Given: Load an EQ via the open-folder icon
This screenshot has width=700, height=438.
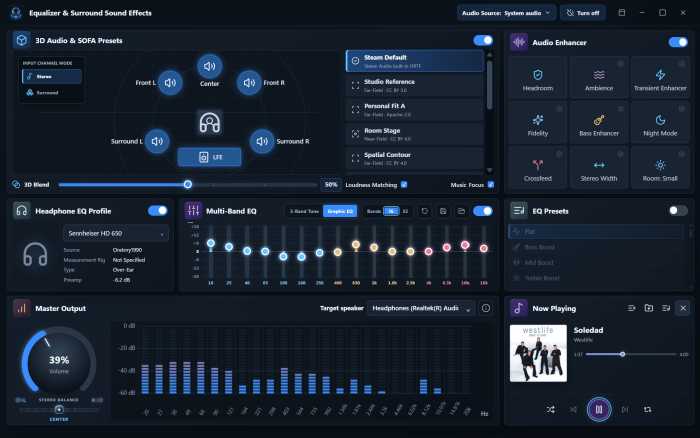Looking at the screenshot, I should [462, 211].
